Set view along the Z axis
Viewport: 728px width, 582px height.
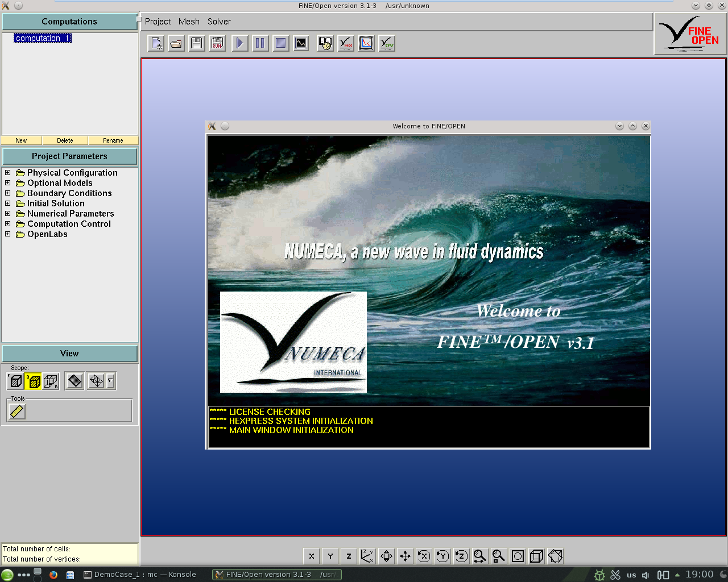[x=349, y=556]
